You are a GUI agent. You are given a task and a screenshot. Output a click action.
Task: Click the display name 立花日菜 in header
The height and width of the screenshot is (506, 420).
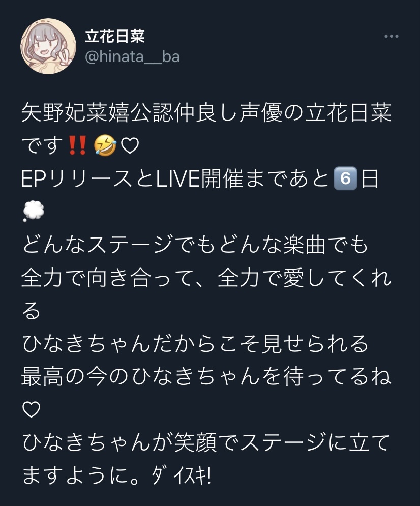[115, 36]
